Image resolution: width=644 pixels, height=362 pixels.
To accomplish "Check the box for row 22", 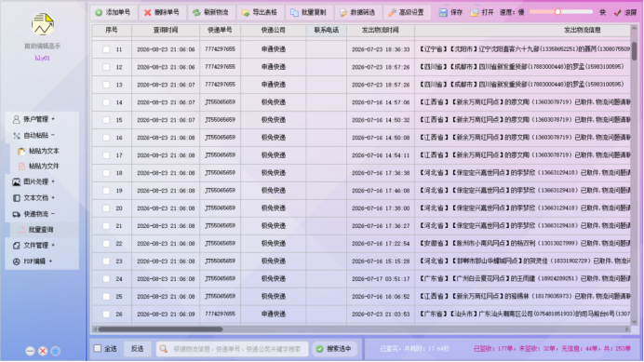I will pyautogui.click(x=106, y=244).
